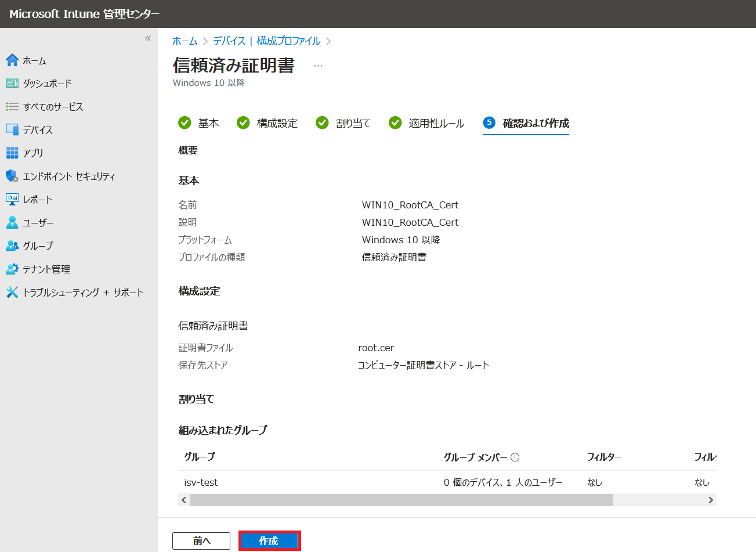Click the 作成 button
Image resolution: width=756 pixels, height=552 pixels.
[x=269, y=541]
